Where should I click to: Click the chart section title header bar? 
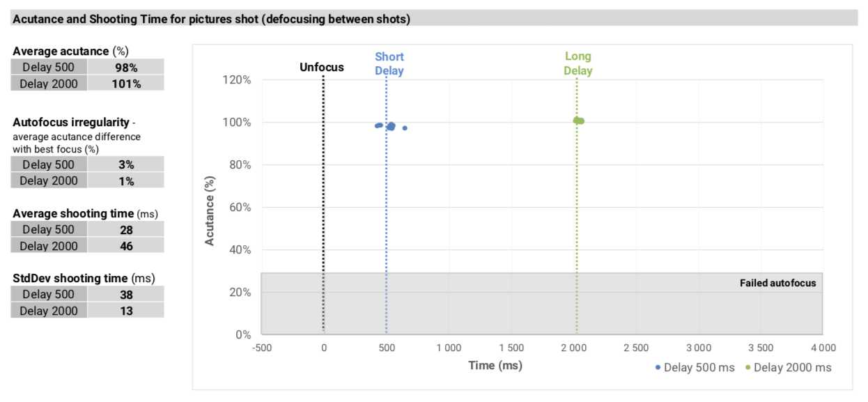[434, 19]
